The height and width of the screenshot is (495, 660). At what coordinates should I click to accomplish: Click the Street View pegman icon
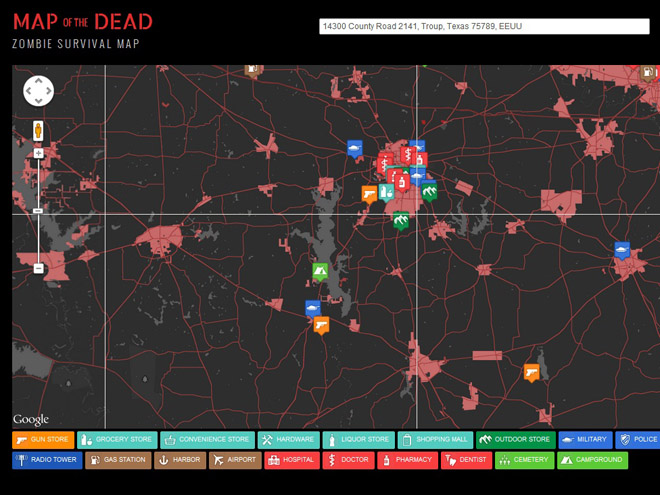coord(38,131)
